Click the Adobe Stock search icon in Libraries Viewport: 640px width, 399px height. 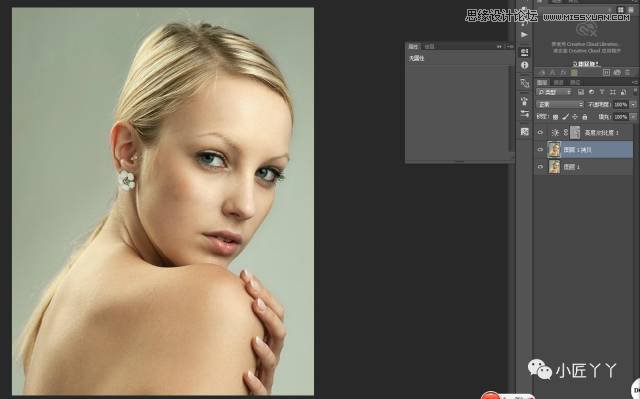(x=606, y=72)
